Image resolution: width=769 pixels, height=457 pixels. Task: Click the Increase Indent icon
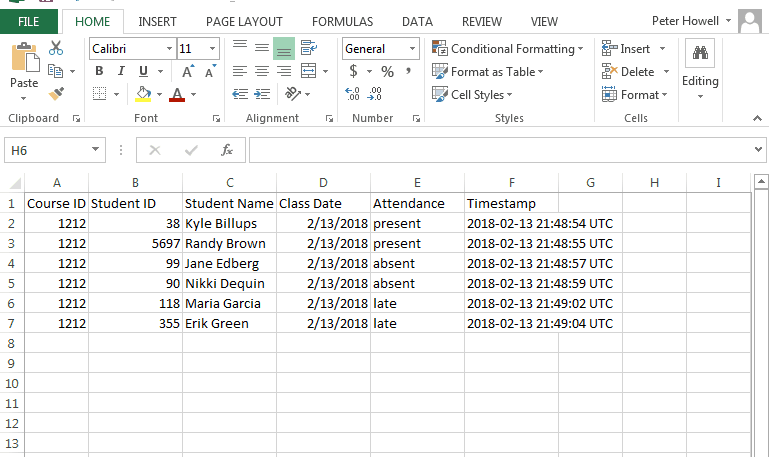[261, 94]
